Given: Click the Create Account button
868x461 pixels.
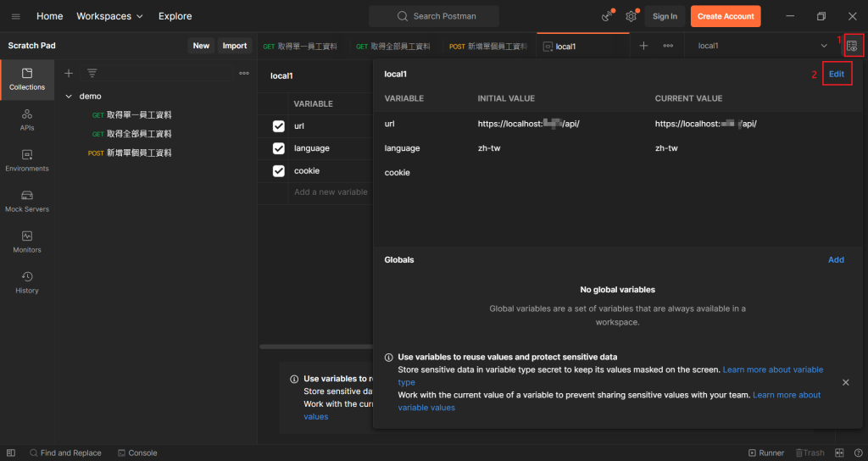Looking at the screenshot, I should point(726,17).
